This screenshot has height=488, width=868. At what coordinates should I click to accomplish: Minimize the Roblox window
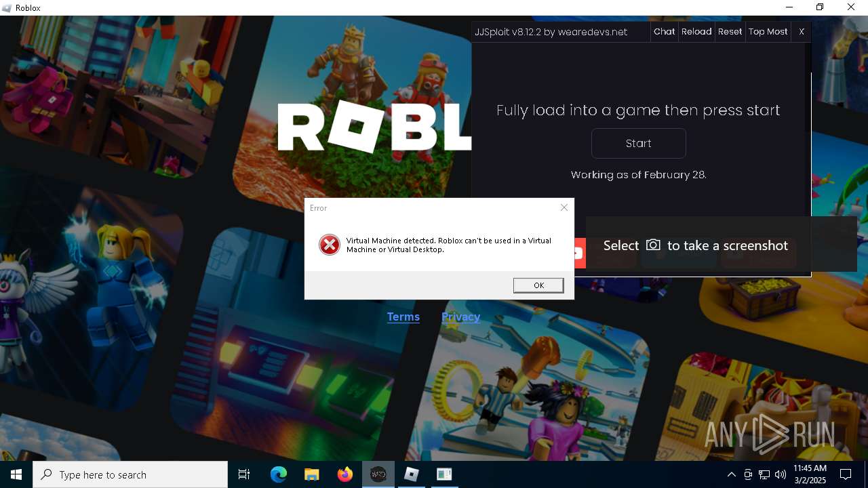tap(789, 7)
